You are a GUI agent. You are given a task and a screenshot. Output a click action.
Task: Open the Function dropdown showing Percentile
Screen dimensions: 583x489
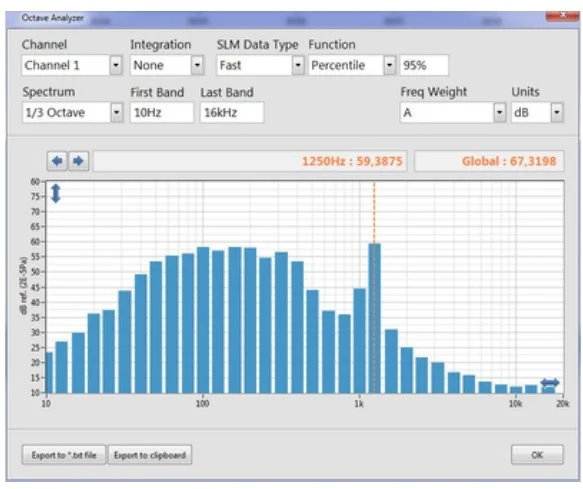tap(389, 65)
